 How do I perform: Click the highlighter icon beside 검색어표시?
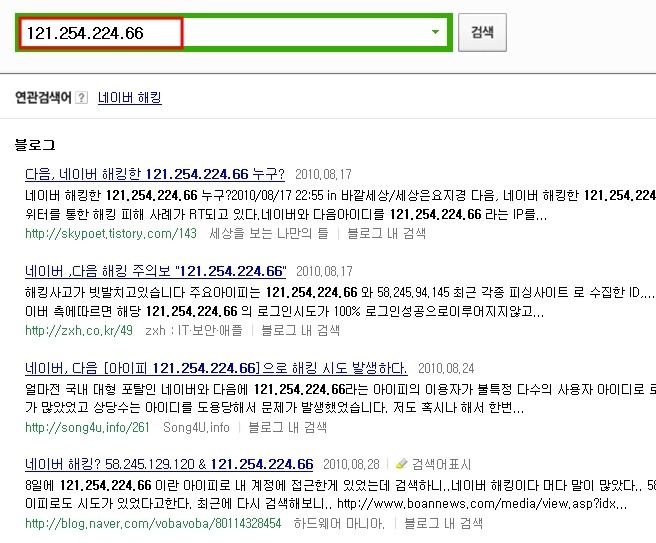pos(401,464)
